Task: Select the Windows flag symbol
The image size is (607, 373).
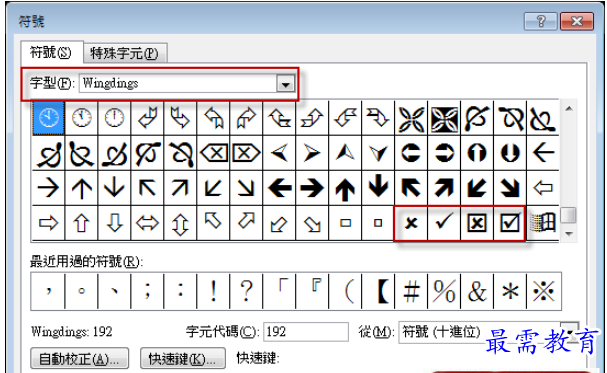Action: pyautogui.click(x=543, y=223)
